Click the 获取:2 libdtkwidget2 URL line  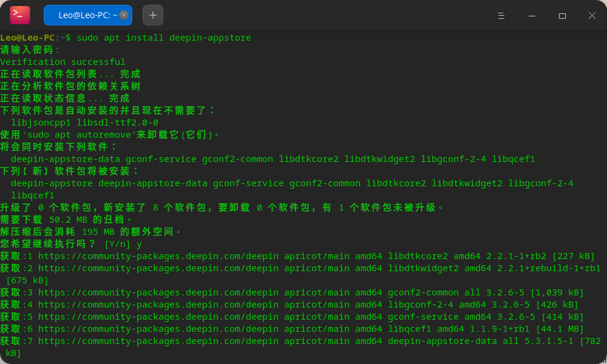pos(300,274)
